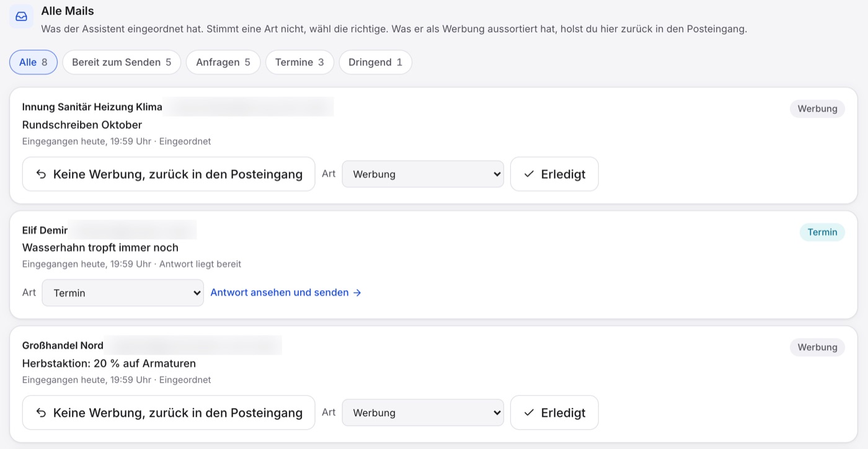The height and width of the screenshot is (449, 868).
Task: Click subject Rundschreiben Oktober
Action: click(82, 125)
